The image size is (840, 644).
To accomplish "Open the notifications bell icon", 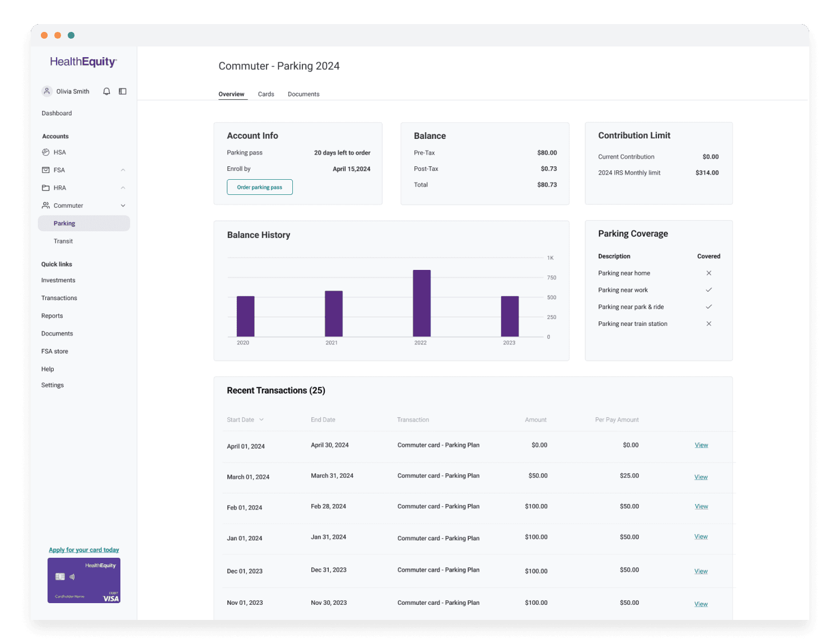I will (106, 91).
